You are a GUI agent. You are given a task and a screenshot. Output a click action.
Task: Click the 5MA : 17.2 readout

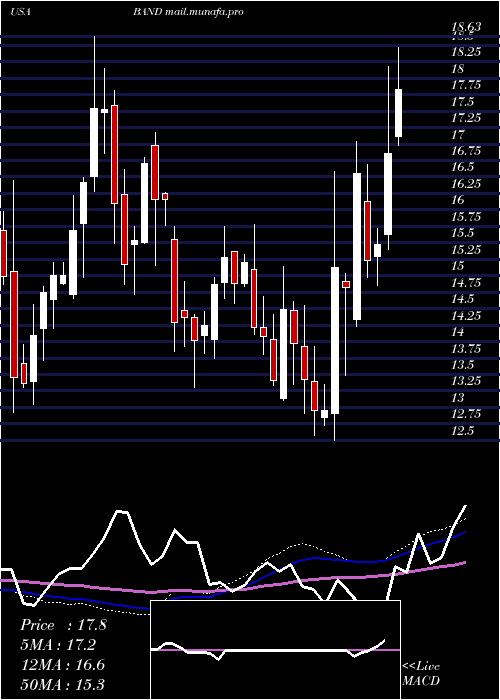click(x=58, y=645)
